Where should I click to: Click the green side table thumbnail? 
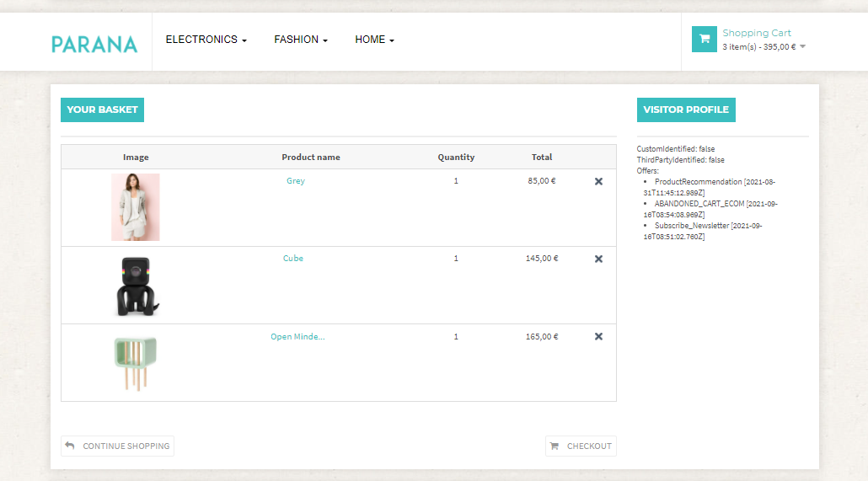pos(136,363)
